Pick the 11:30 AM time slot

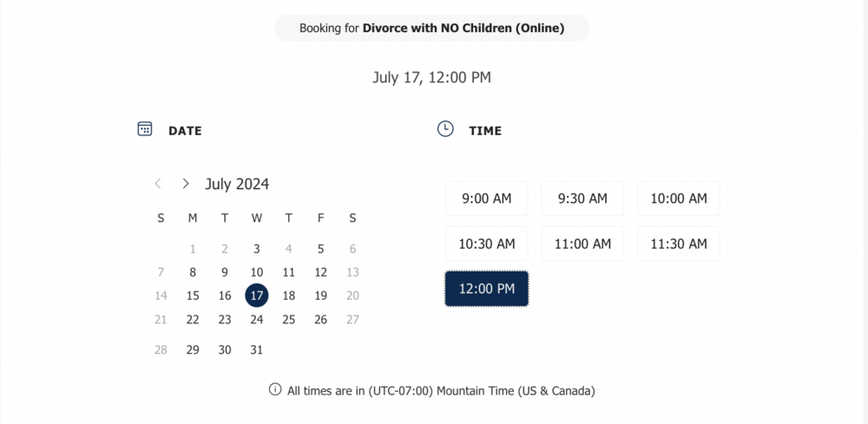[x=679, y=244]
